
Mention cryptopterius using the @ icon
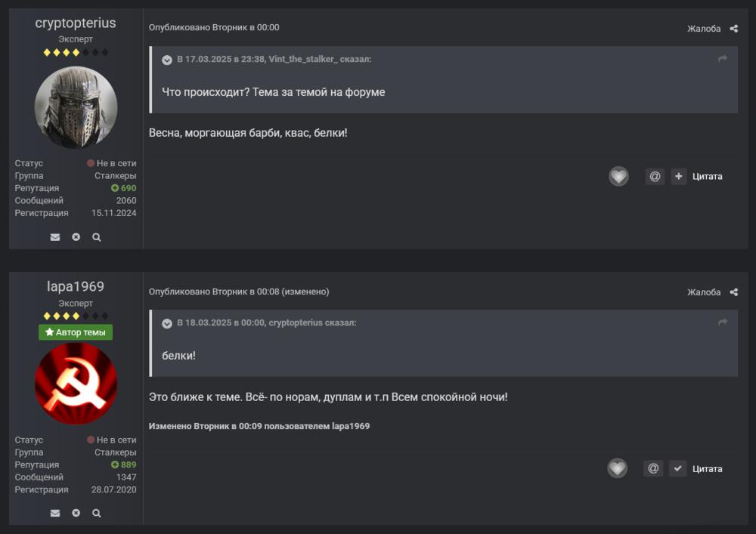coord(655,176)
